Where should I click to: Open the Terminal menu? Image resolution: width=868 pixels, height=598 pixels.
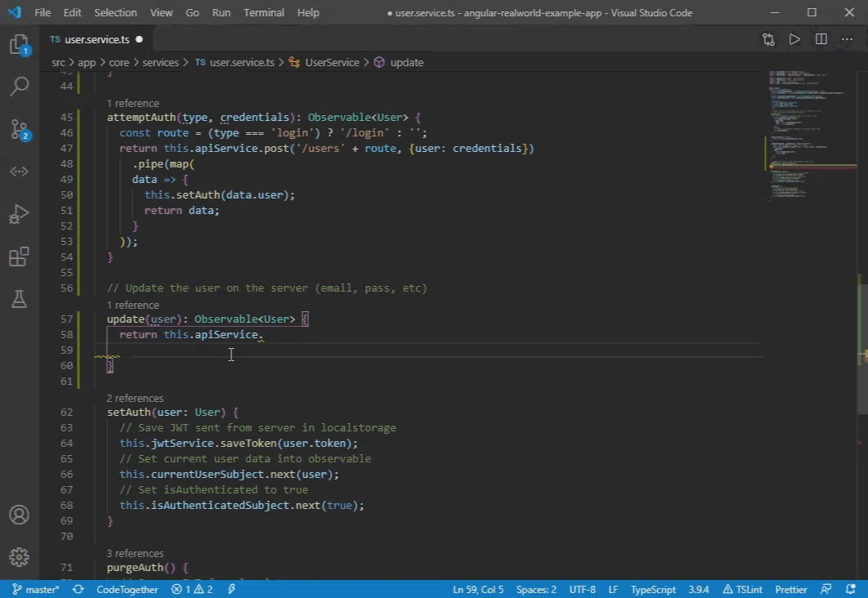coord(263,12)
